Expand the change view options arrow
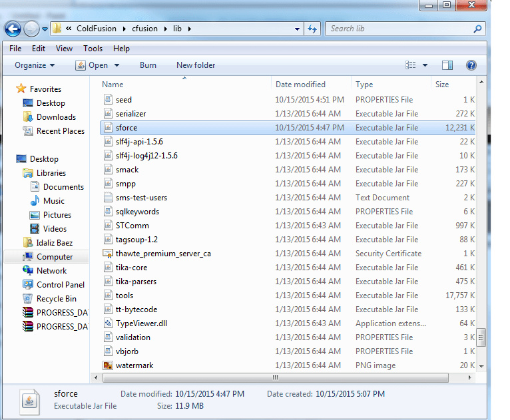This screenshot has height=420, width=510. coord(425,65)
